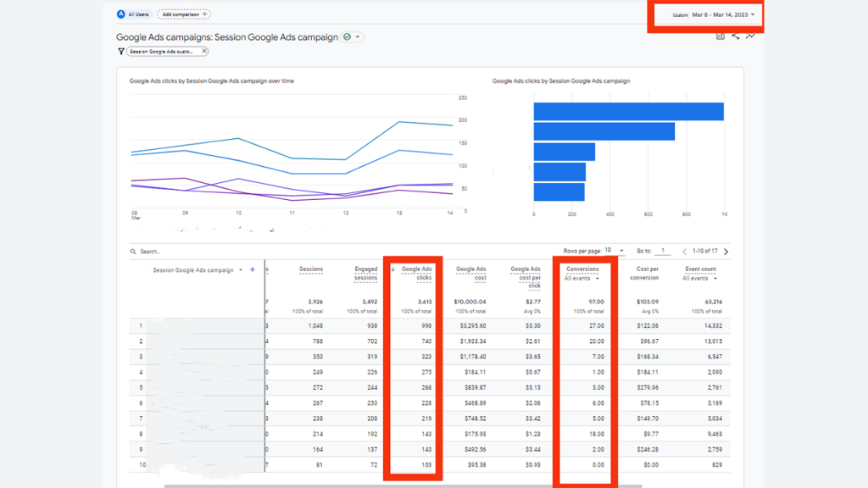Screen dimensions: 868x488
Task: Add a secondary dimension with the plus icon
Action: pyautogui.click(x=253, y=270)
